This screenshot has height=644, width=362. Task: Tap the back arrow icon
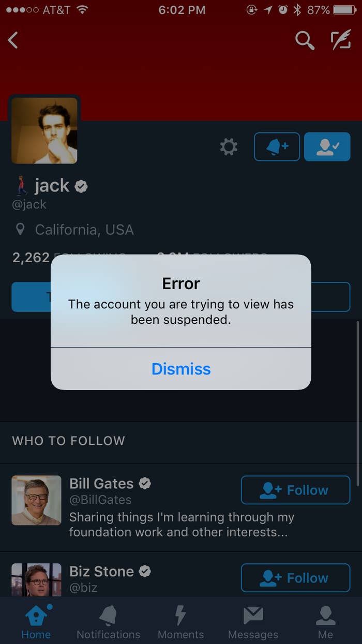13,40
